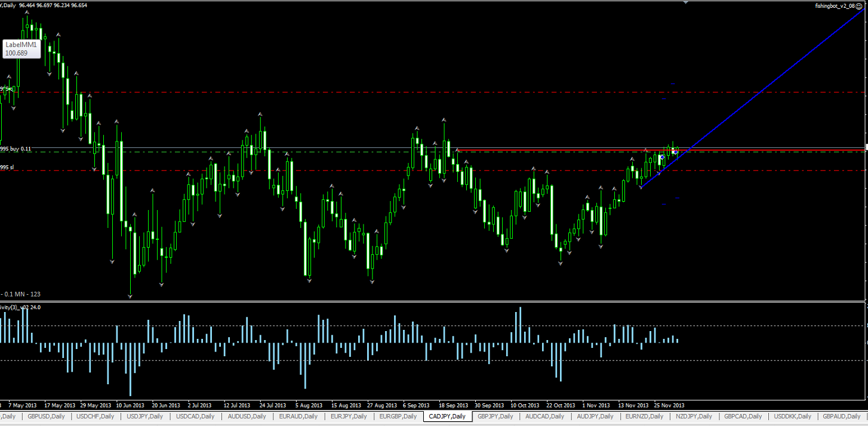Screen dimensions: 868x426
Task: Switch to the EURNZD,Daily tab
Action: 645,416
